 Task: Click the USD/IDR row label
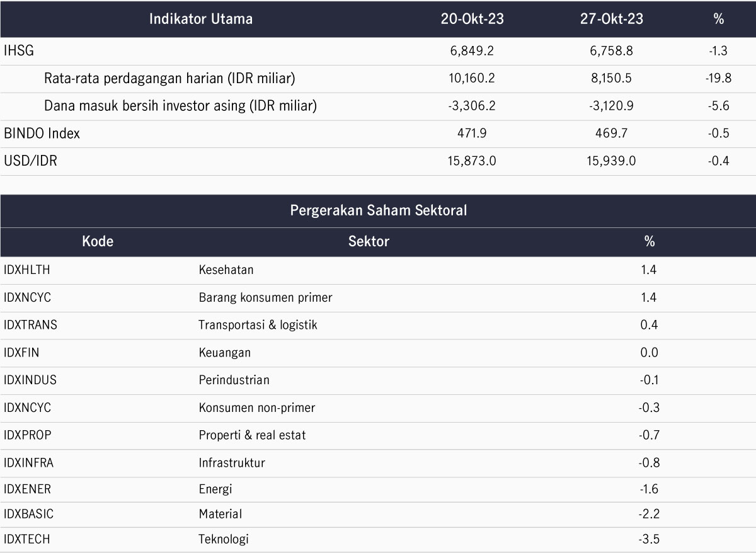click(x=30, y=161)
